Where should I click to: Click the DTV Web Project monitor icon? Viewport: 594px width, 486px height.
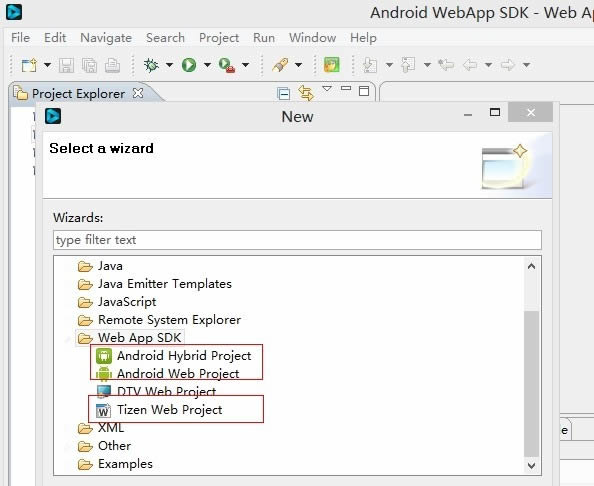(104, 392)
